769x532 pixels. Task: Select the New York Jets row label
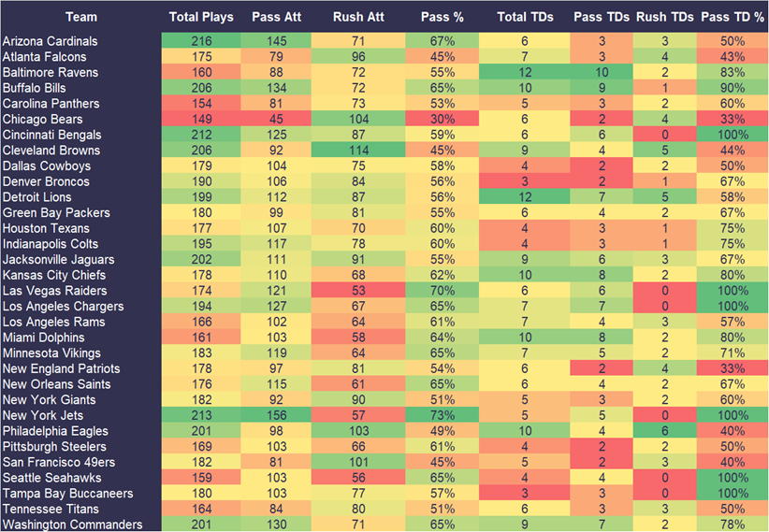(x=42, y=415)
